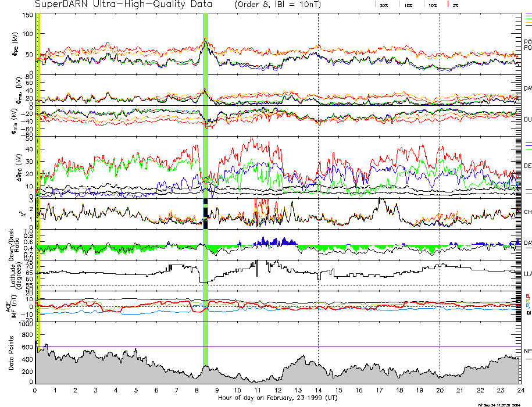Select the 10% legend entry

(432, 5)
